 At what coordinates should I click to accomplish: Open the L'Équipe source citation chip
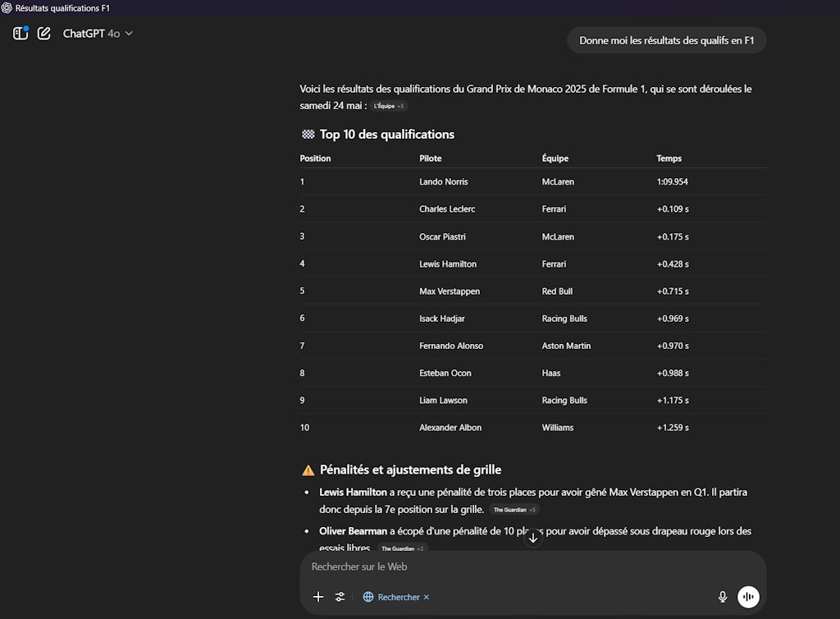pyautogui.click(x=388, y=106)
